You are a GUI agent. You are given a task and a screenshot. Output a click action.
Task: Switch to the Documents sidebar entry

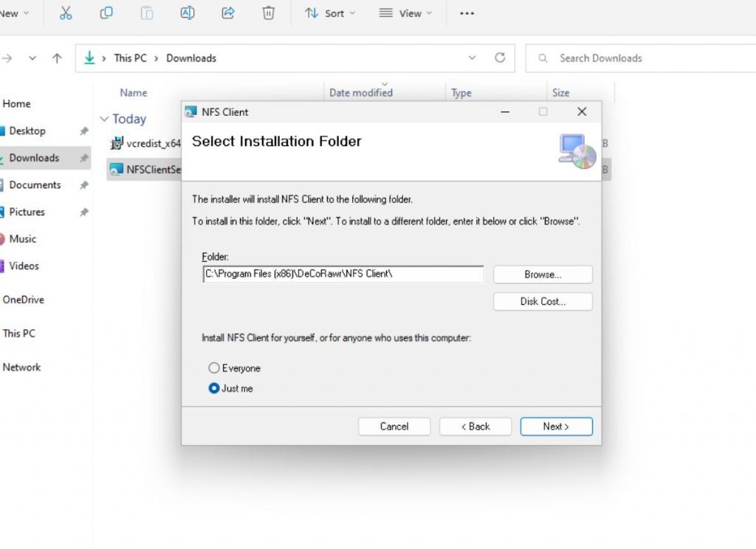35,184
